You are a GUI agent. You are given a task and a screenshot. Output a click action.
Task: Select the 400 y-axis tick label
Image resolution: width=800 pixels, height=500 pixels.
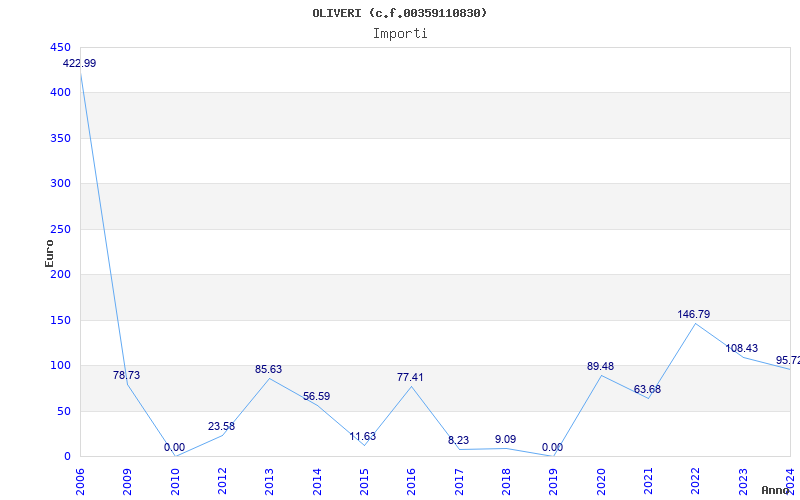pyautogui.click(x=60, y=93)
